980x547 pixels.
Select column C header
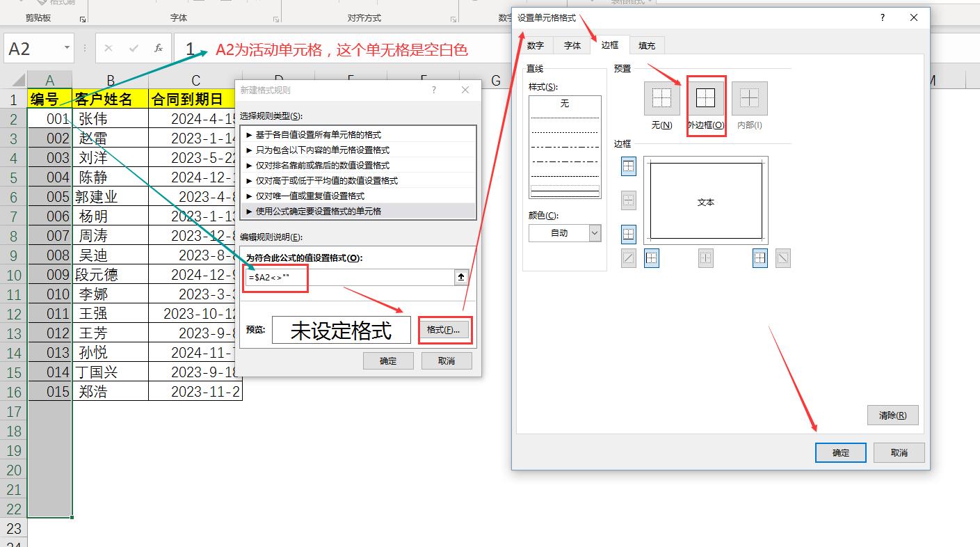(x=196, y=80)
